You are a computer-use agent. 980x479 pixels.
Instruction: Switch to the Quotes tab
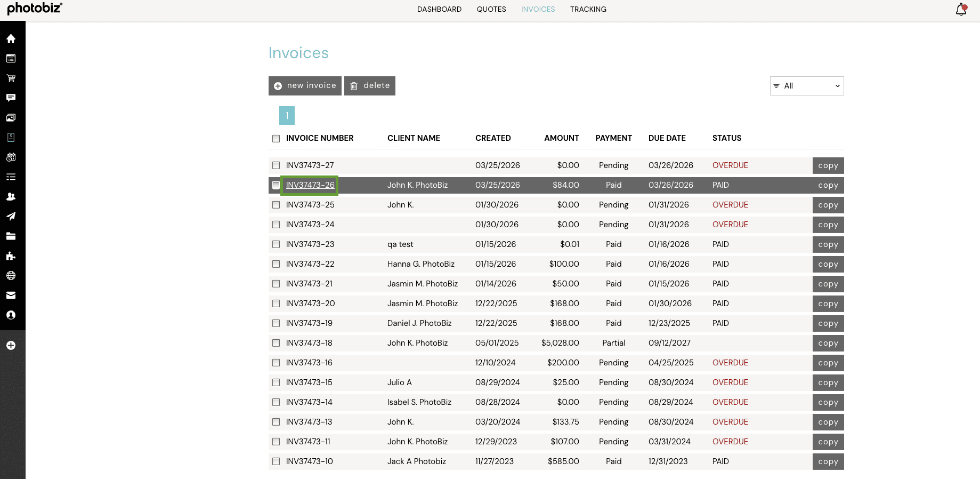point(491,9)
